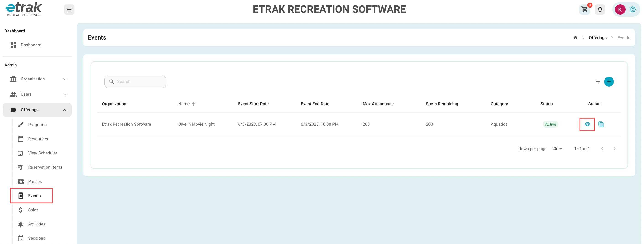Image resolution: width=644 pixels, height=244 pixels.
Task: Collapse the Offerings menu
Action: click(37, 110)
